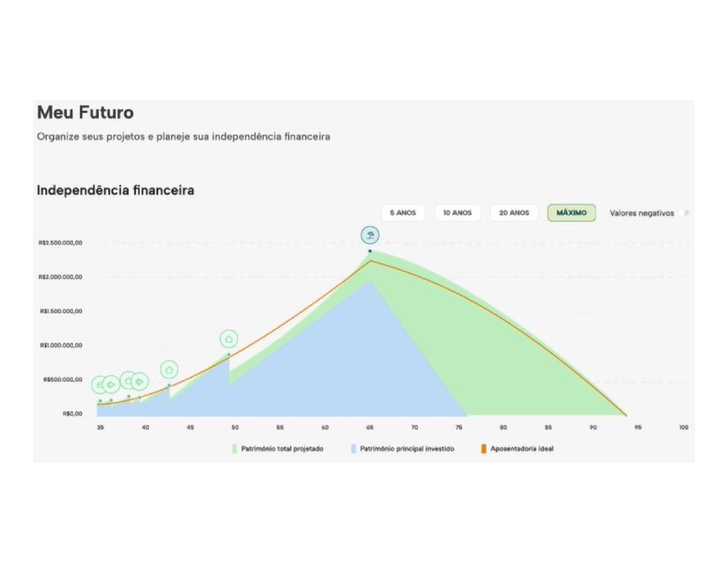Click the Patrimônio total projetado legend label

pyautogui.click(x=282, y=449)
